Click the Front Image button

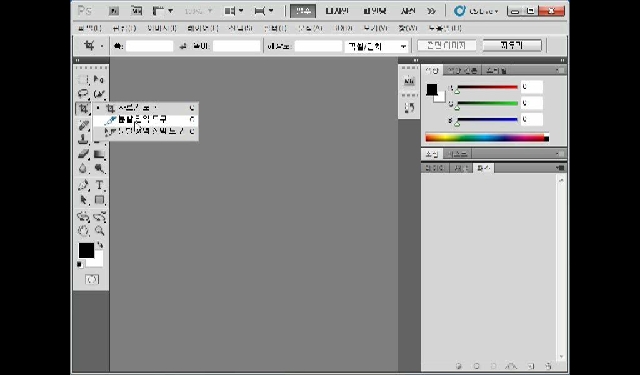pos(446,45)
